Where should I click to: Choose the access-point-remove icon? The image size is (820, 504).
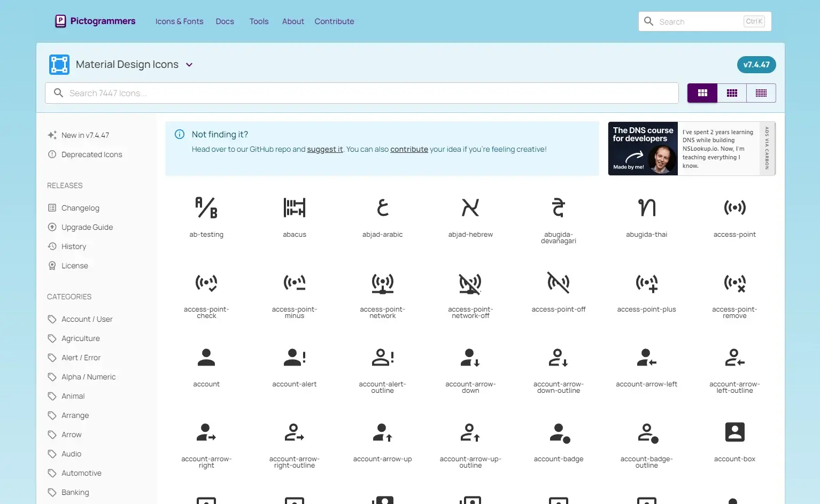pyautogui.click(x=735, y=282)
